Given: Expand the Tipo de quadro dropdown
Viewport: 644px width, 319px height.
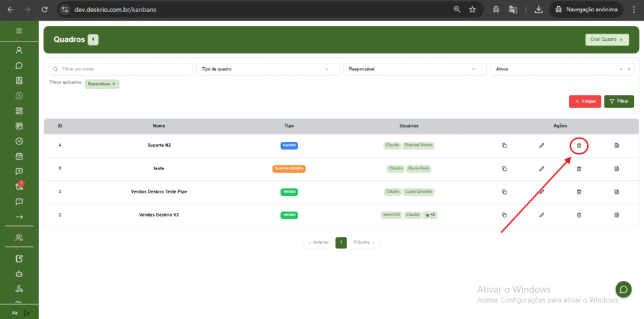Looking at the screenshot, I should pos(267,69).
